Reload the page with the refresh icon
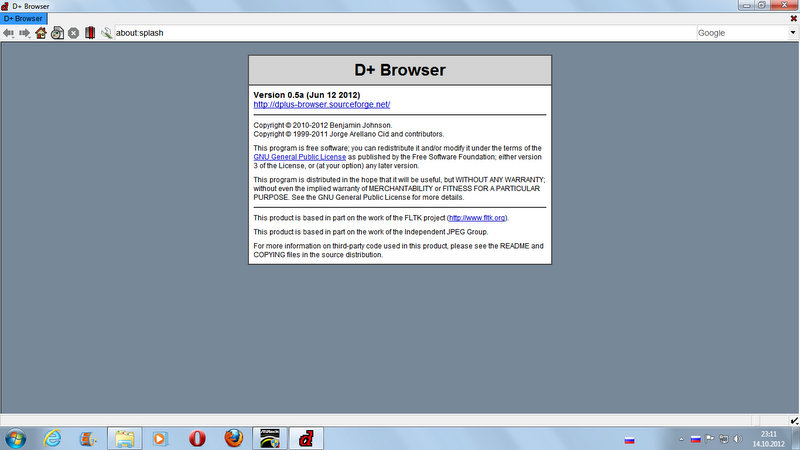Image resolution: width=800 pixels, height=450 pixels. 57,33
